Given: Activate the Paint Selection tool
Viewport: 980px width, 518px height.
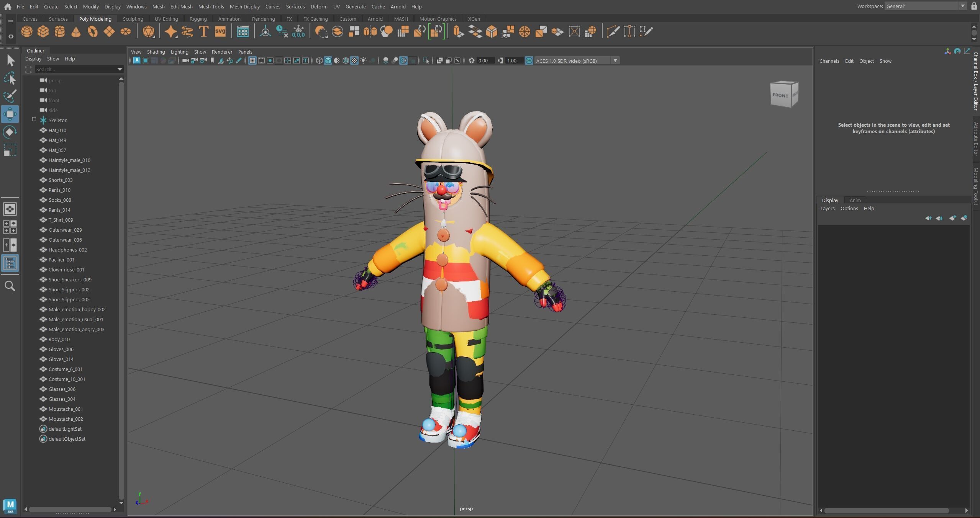Looking at the screenshot, I should click(10, 96).
